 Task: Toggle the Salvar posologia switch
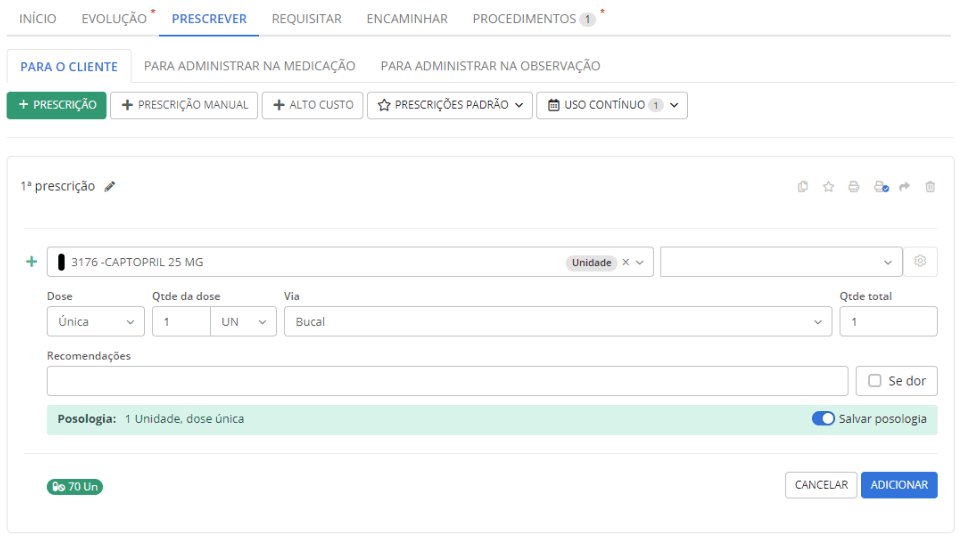(x=823, y=419)
